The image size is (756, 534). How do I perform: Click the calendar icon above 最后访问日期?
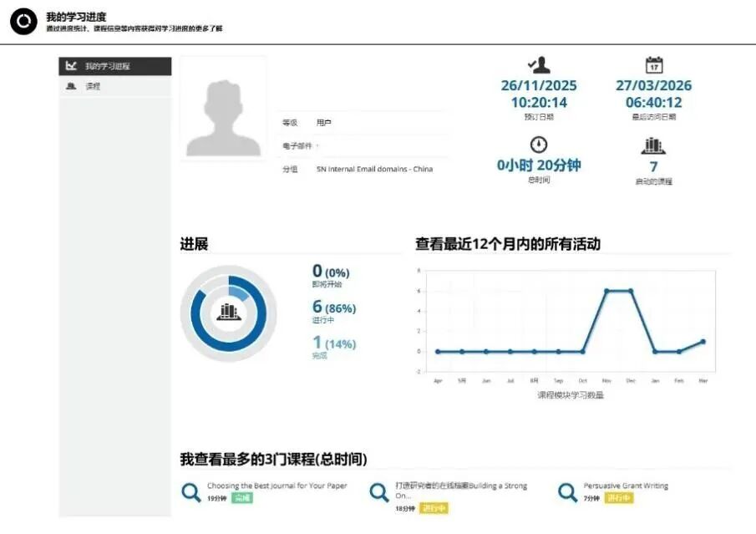coord(654,64)
